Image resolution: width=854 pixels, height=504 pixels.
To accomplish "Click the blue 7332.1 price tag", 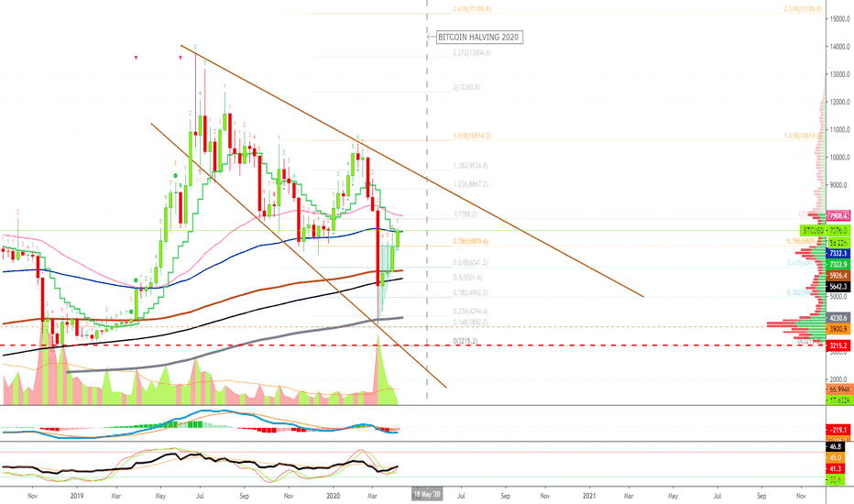I will [x=838, y=254].
